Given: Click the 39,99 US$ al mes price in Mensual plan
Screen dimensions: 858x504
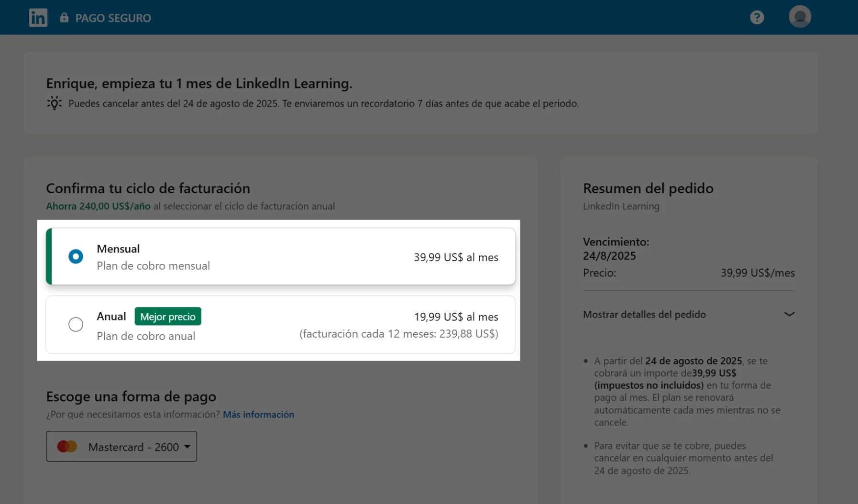Looking at the screenshot, I should tap(456, 257).
